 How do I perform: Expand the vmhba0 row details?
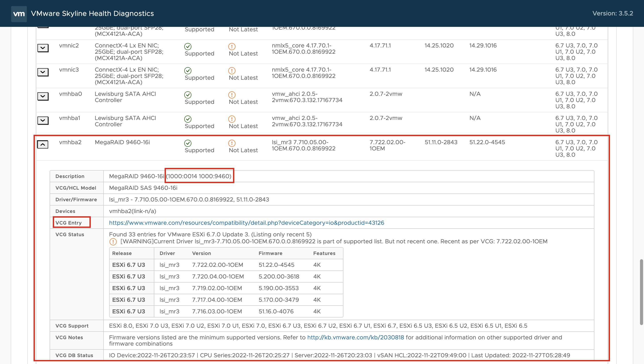point(43,96)
